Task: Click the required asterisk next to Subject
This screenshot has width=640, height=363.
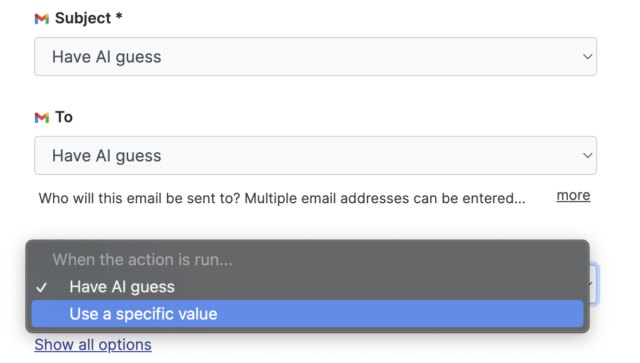Action: [119, 16]
